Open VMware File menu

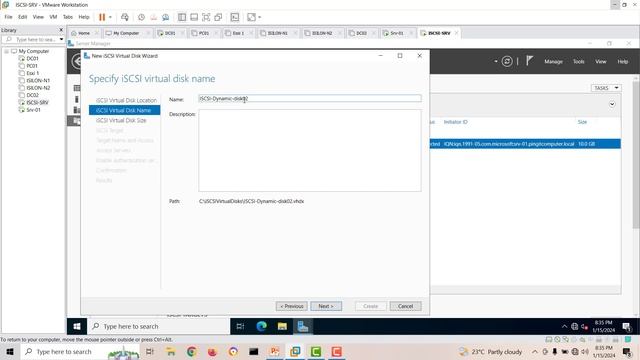coord(9,17)
